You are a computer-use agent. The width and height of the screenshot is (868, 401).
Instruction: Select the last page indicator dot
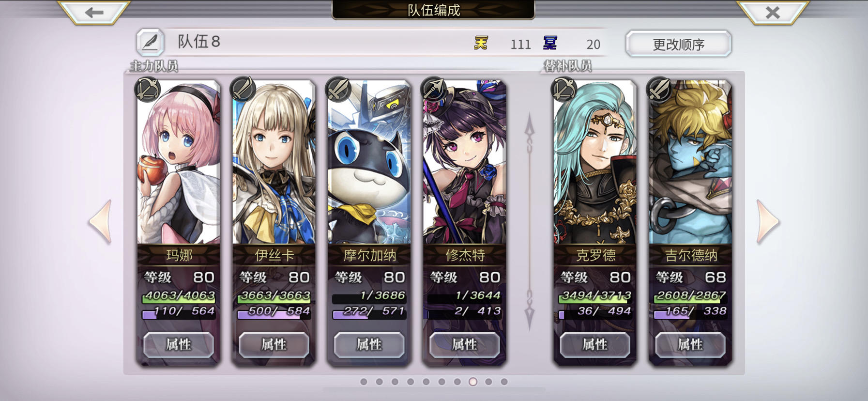pyautogui.click(x=504, y=382)
